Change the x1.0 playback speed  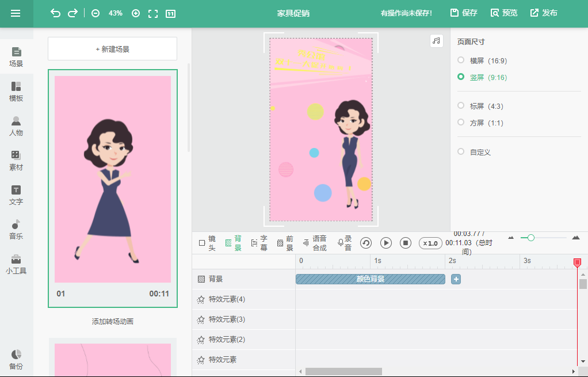430,243
